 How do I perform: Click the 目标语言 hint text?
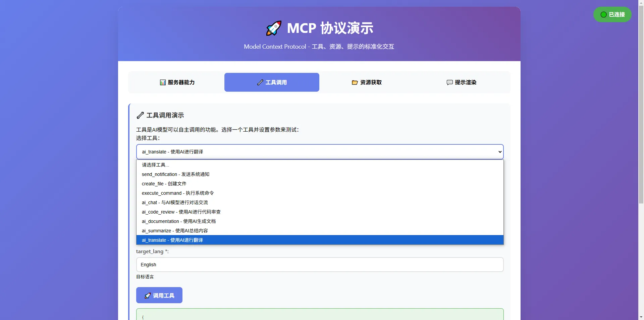(x=145, y=277)
